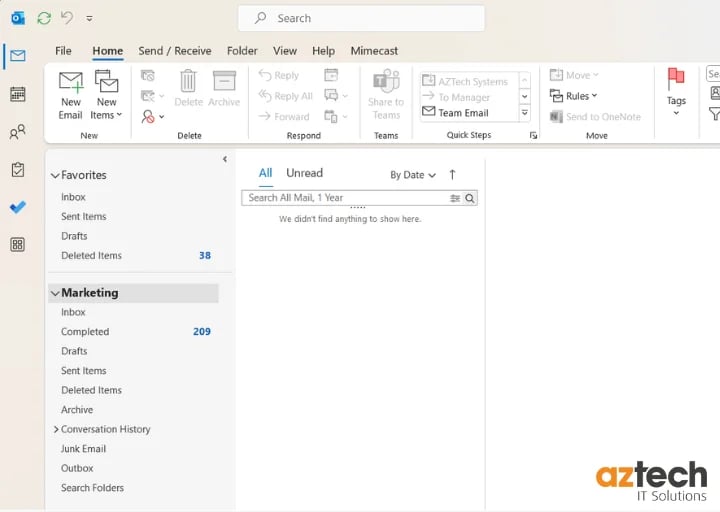720x512 pixels.
Task: Open the Mimecast tab
Action: click(374, 51)
